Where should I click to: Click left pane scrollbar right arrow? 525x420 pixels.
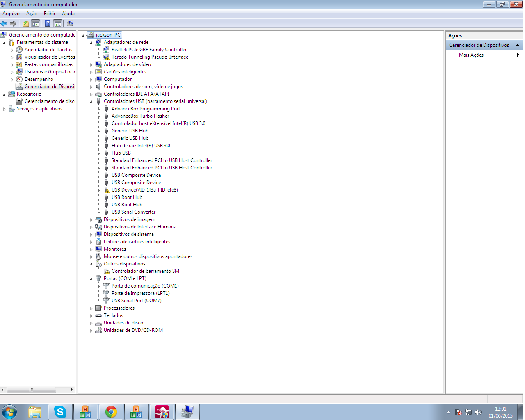point(72,390)
